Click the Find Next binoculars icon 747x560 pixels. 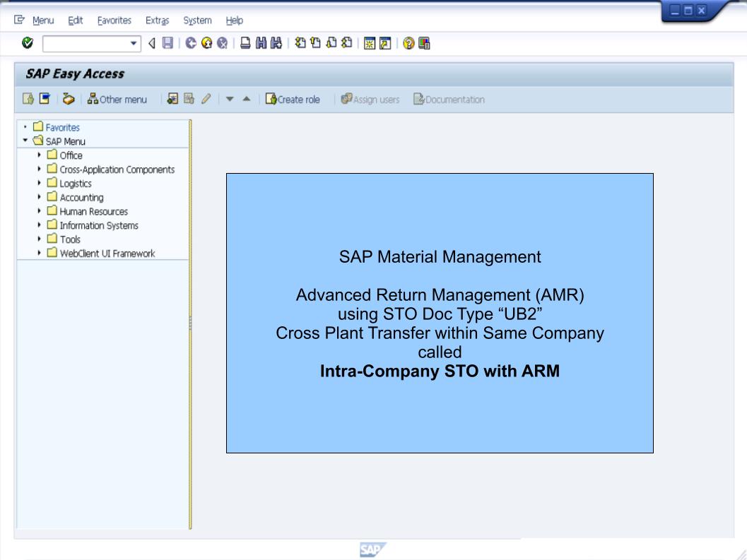pyautogui.click(x=276, y=43)
